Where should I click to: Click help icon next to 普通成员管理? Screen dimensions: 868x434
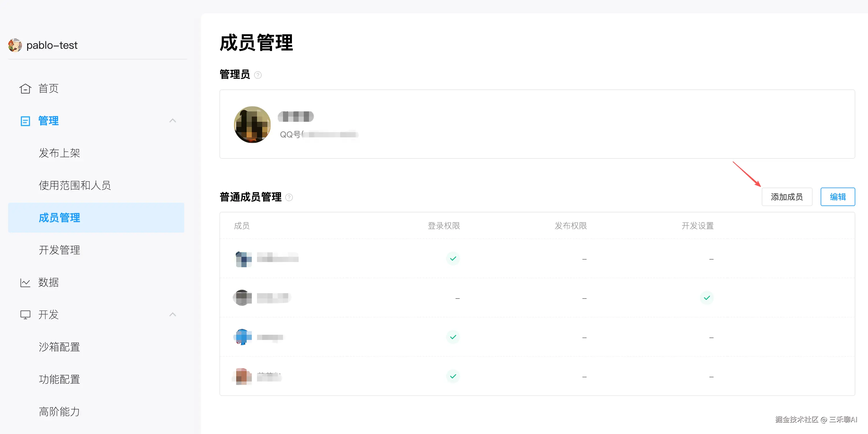[x=289, y=198]
